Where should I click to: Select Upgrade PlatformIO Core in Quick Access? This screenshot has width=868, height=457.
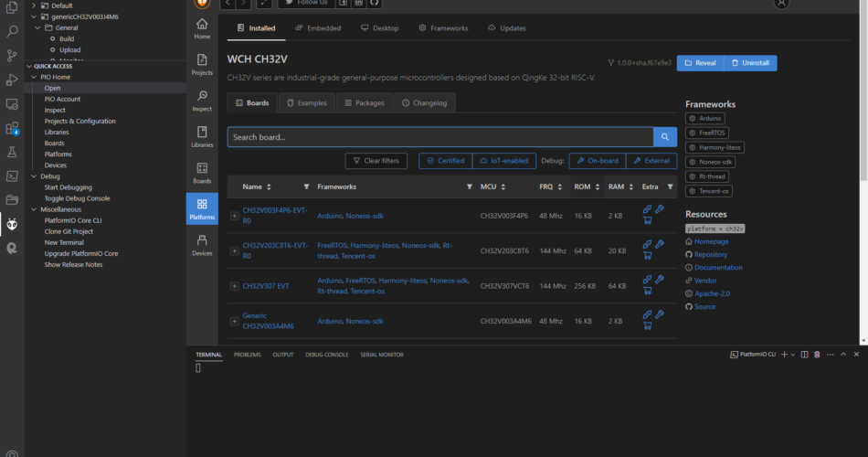pyautogui.click(x=80, y=254)
